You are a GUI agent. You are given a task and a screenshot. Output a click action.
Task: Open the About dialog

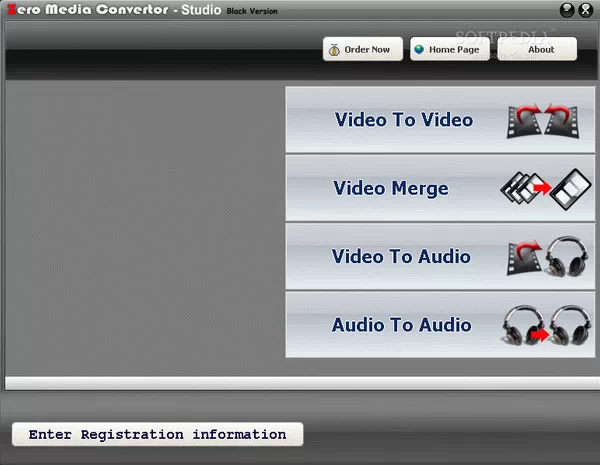pos(537,49)
